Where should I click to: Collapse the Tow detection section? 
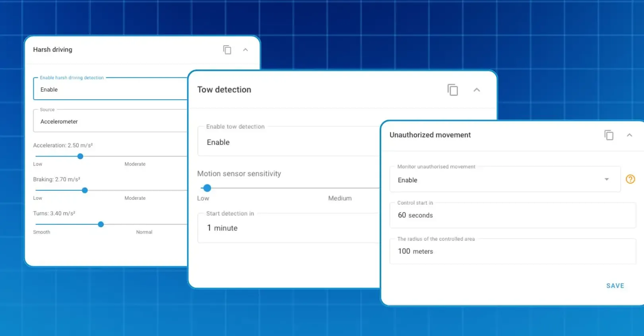coord(477,90)
